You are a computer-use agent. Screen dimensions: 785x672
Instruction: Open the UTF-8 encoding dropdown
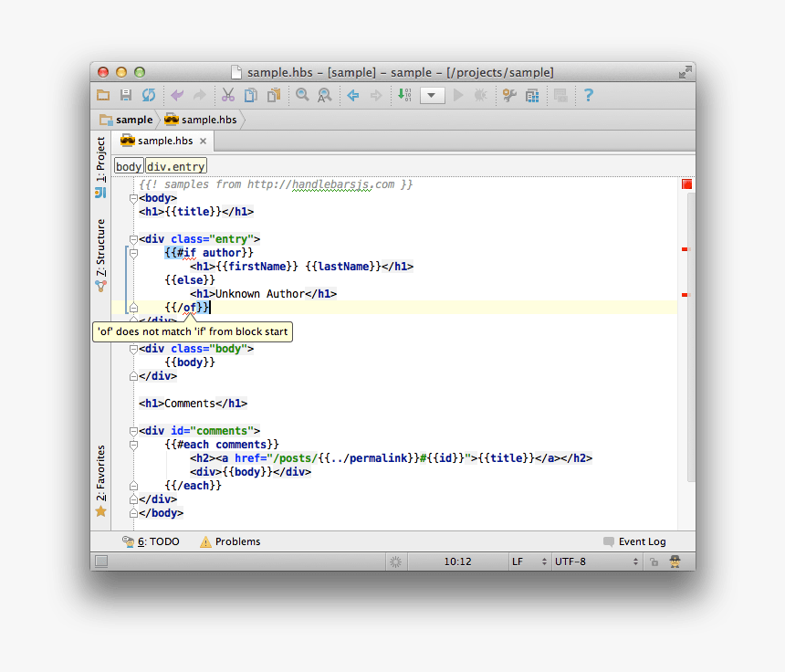[593, 562]
